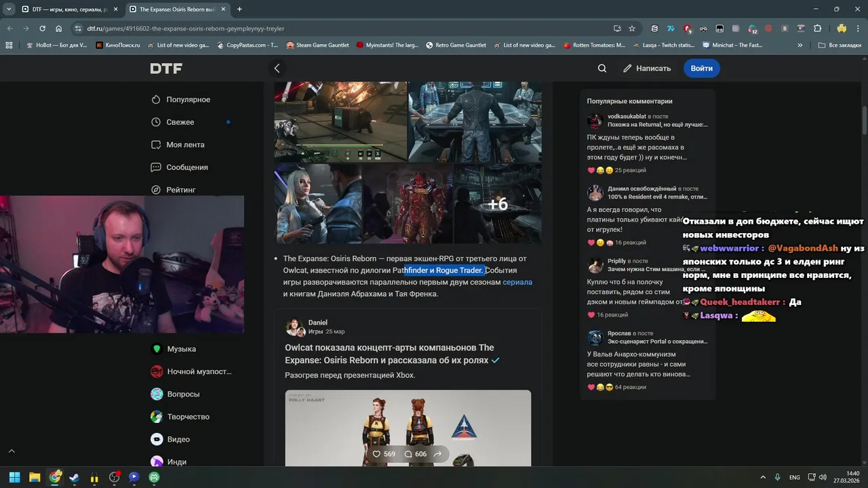This screenshot has width=868, height=488.
Task: Open the Chrome profile avatar
Action: [x=842, y=28]
